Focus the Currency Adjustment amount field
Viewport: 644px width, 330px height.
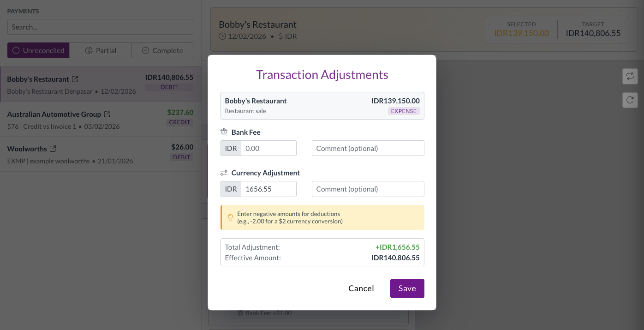click(x=268, y=189)
